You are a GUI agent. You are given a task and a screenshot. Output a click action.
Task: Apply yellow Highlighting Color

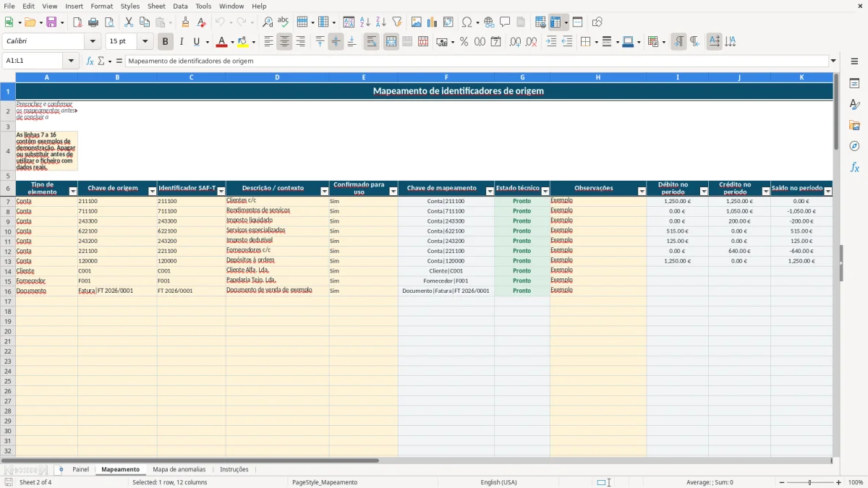[x=243, y=42]
